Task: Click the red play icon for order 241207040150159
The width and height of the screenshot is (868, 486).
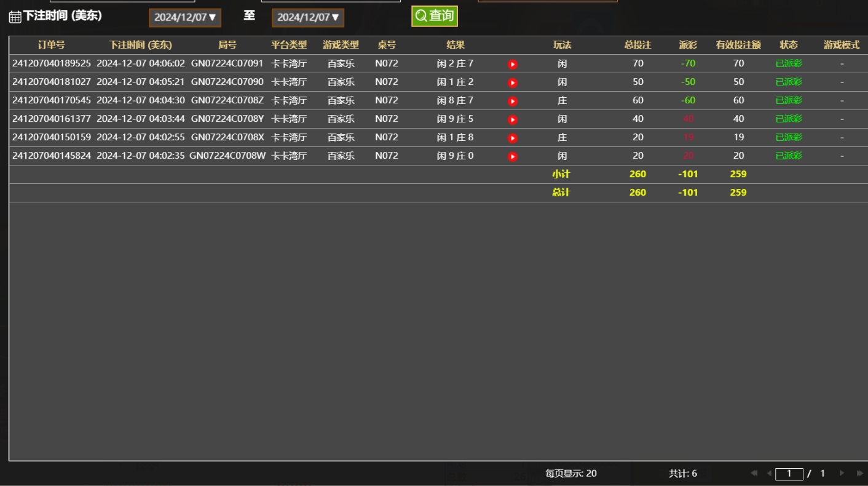Action: pos(512,138)
